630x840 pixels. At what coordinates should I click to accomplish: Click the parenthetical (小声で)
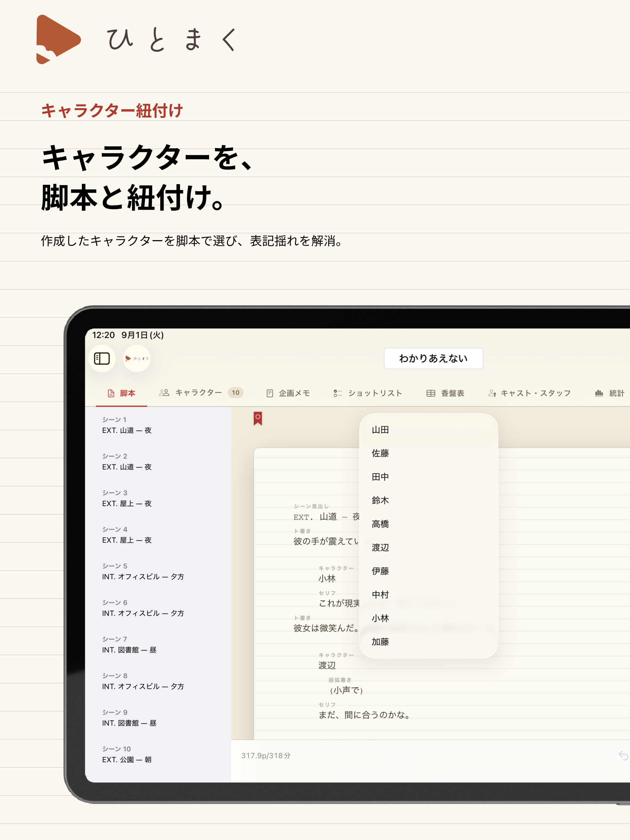[x=346, y=690]
